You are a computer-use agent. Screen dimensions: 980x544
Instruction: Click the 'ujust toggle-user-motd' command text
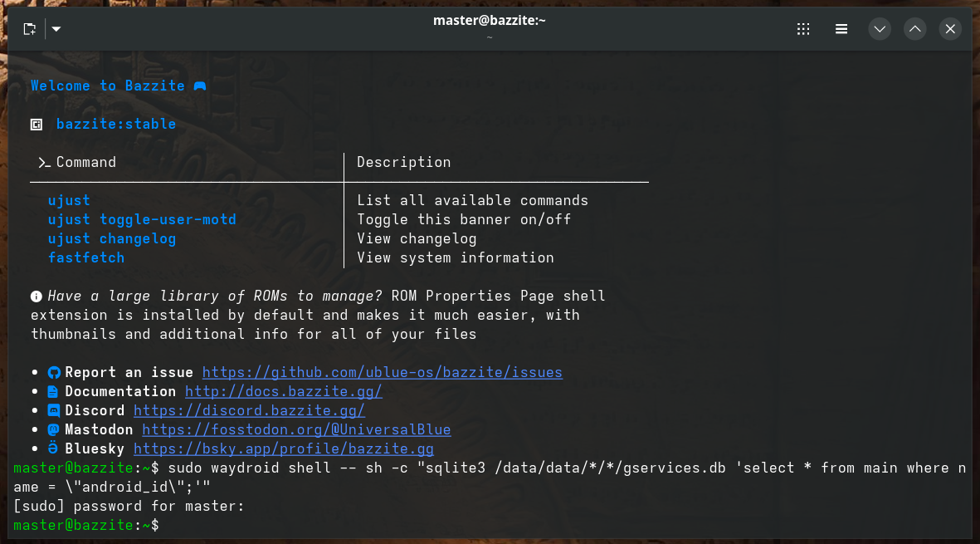(x=143, y=219)
